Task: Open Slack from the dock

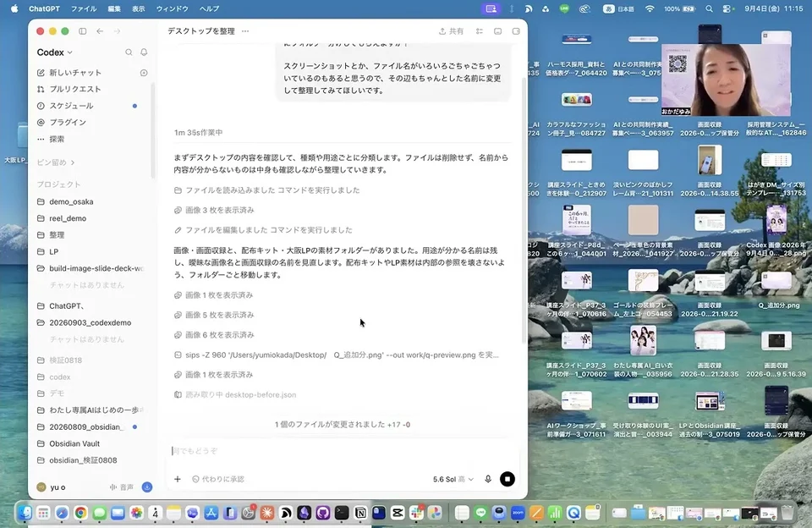Action: pyautogui.click(x=416, y=513)
